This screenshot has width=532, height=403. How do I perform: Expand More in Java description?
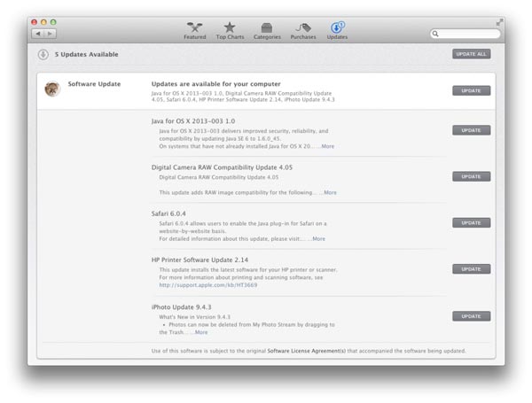click(327, 146)
